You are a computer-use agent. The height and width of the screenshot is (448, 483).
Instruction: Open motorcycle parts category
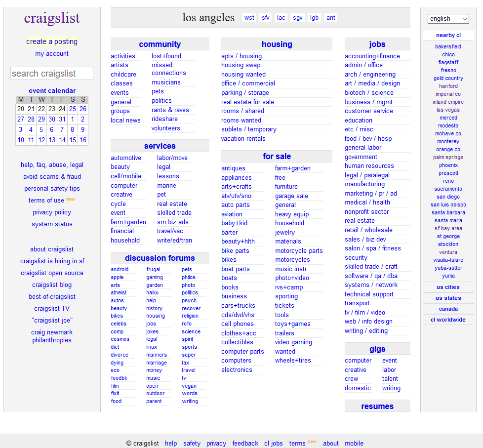(299, 251)
